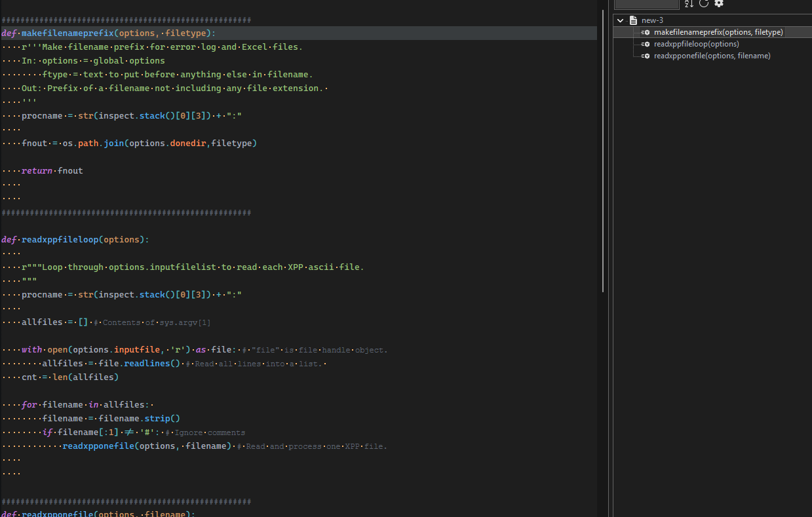Click the 'for filename in allfiles:' line
The width and height of the screenshot is (812, 517).
86,405
